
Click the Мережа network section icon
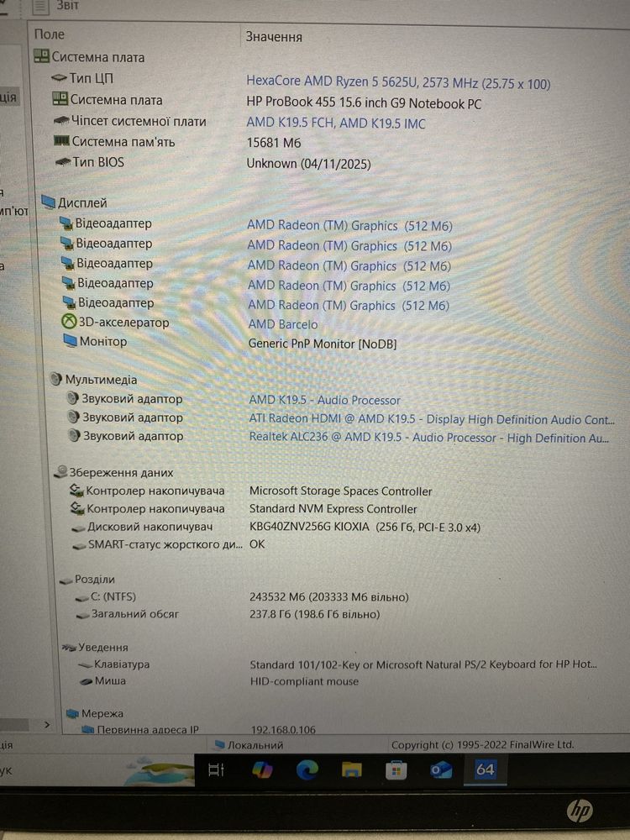click(72, 713)
